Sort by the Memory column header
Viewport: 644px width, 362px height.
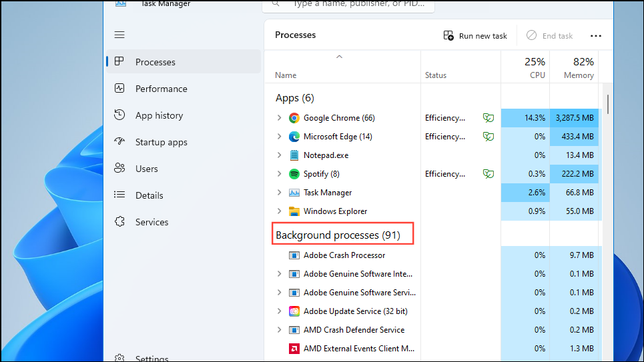point(574,67)
